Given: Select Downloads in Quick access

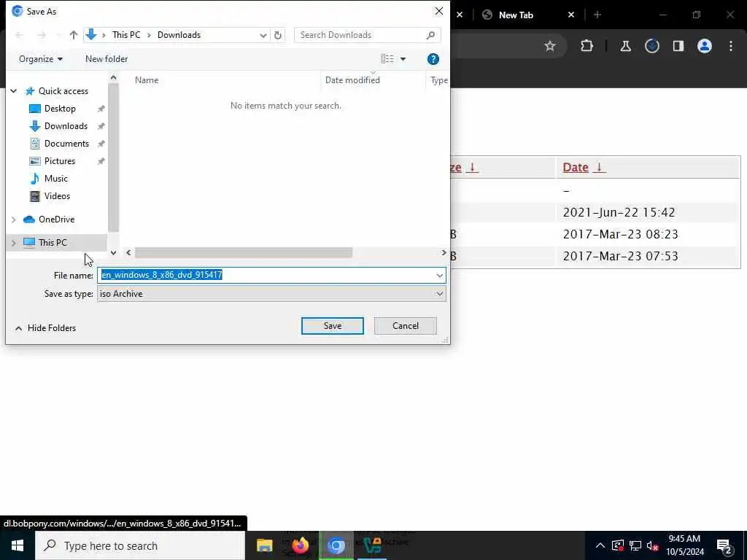Looking at the screenshot, I should [66, 126].
